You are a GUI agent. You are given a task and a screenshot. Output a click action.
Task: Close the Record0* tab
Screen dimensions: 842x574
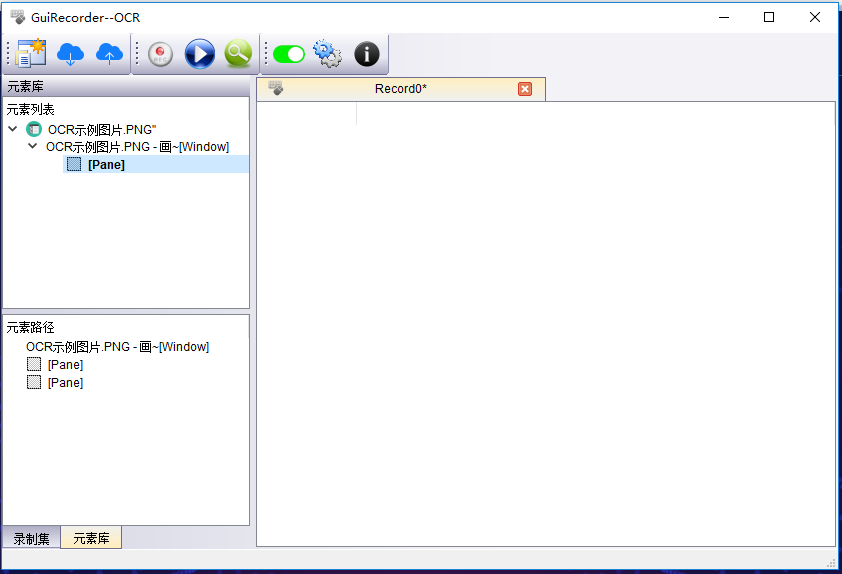click(x=525, y=89)
